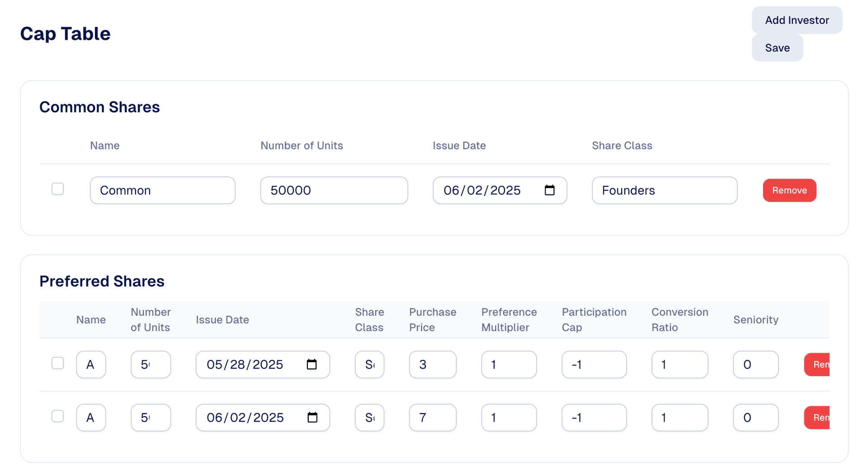Tick checkbox for first preferred share row

[x=58, y=363]
